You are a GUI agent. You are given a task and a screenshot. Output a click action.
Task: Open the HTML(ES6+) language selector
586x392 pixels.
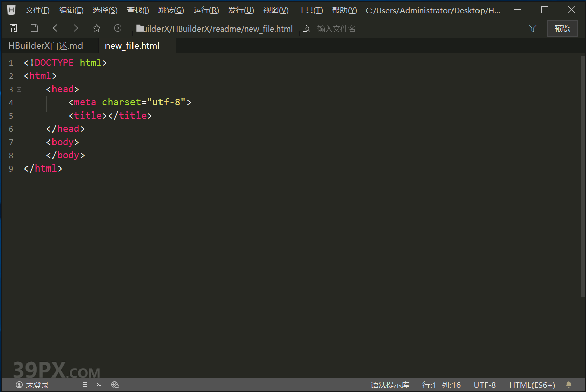tap(532, 385)
